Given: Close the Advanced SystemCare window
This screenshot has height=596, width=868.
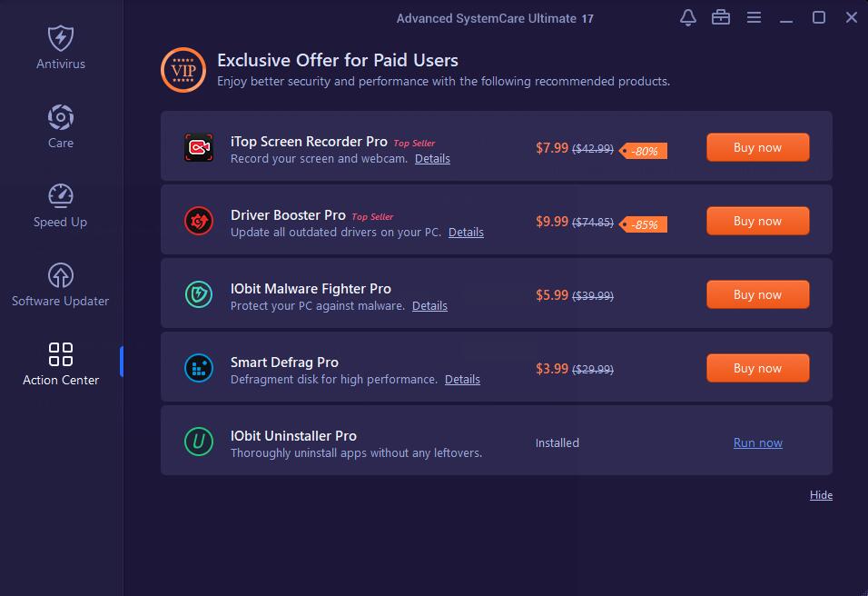Looking at the screenshot, I should tap(852, 18).
